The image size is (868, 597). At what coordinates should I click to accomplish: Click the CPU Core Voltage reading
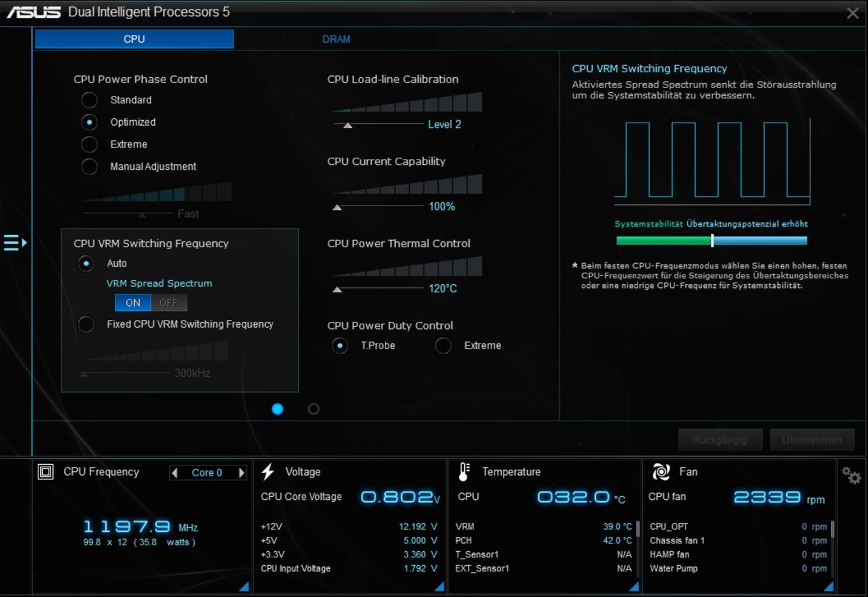[x=400, y=497]
